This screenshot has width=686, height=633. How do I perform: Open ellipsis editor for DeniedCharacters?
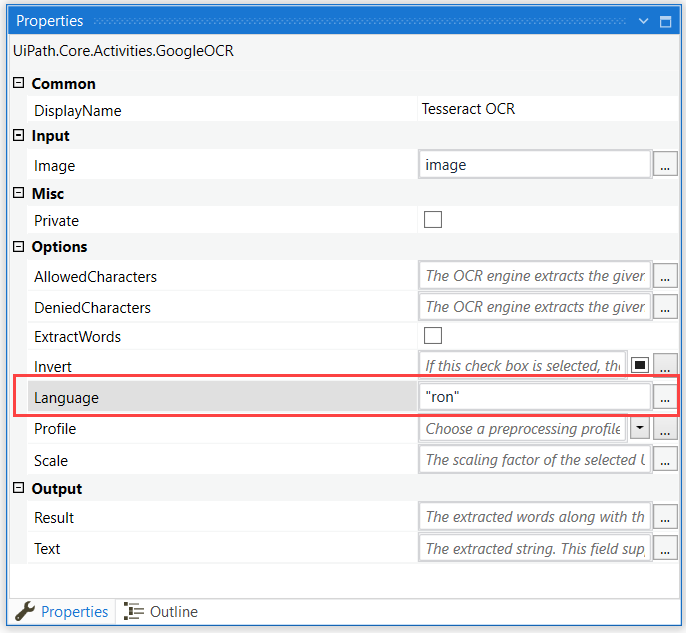[665, 307]
